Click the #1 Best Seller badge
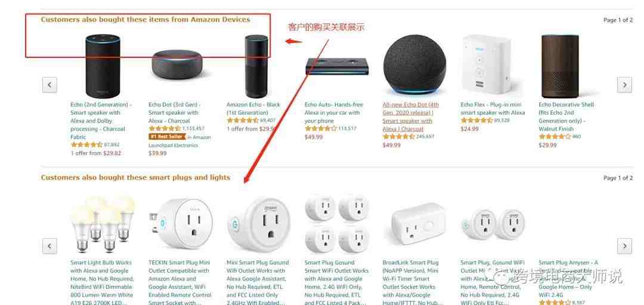The image size is (644, 305). point(167,137)
